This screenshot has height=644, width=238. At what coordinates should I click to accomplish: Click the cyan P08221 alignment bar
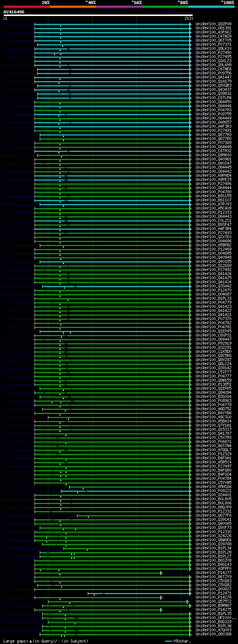(126, 491)
